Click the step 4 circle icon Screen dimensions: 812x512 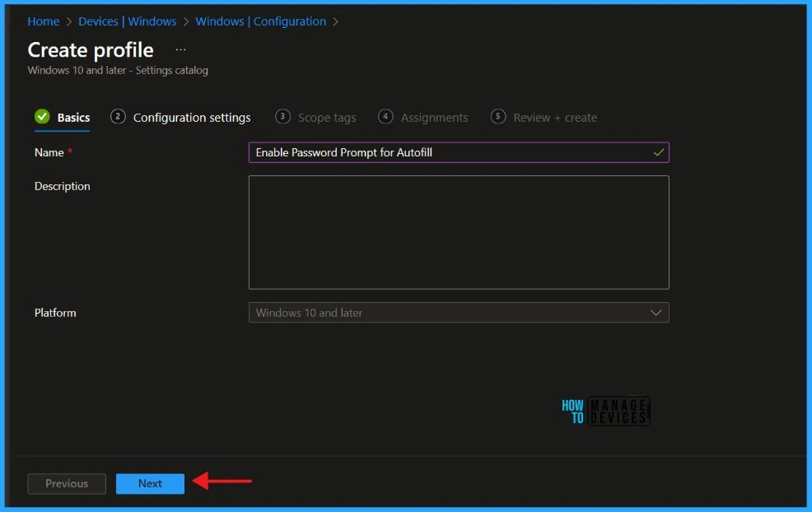point(385,117)
